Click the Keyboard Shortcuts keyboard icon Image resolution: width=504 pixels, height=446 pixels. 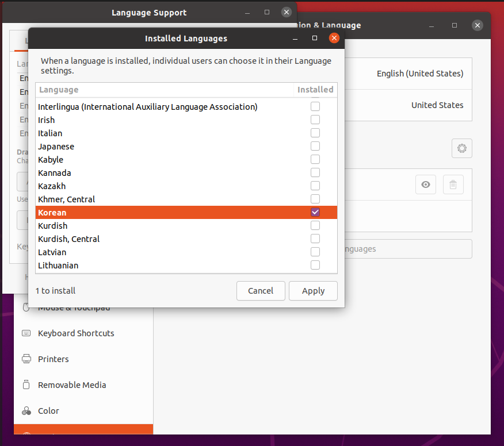coord(26,333)
